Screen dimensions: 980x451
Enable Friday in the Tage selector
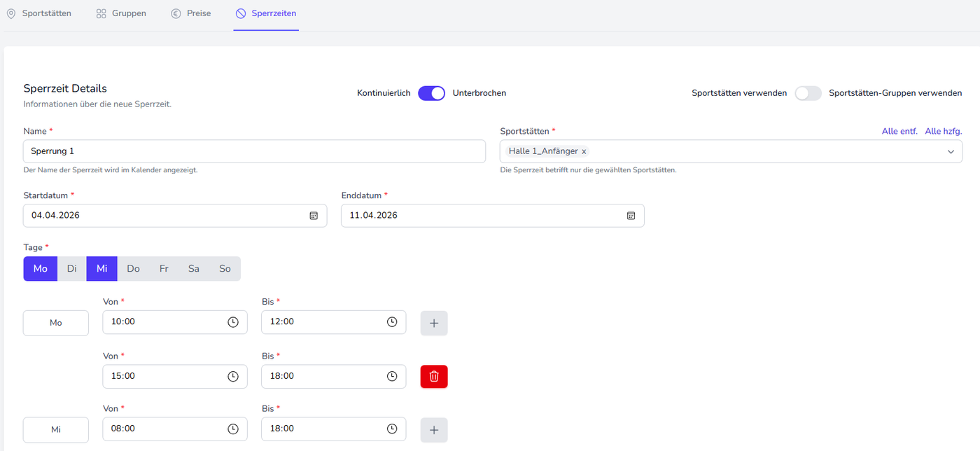pyautogui.click(x=164, y=269)
